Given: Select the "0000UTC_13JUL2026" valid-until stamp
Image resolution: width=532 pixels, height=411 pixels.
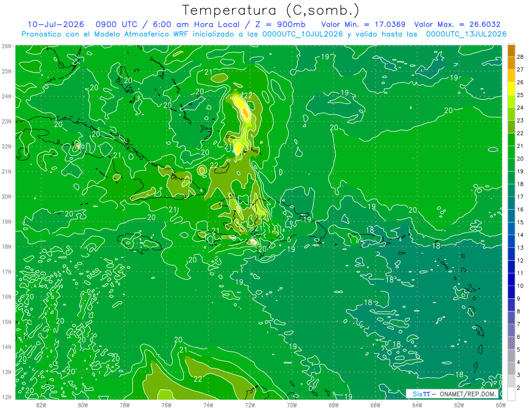Looking at the screenshot, I should [466, 34].
